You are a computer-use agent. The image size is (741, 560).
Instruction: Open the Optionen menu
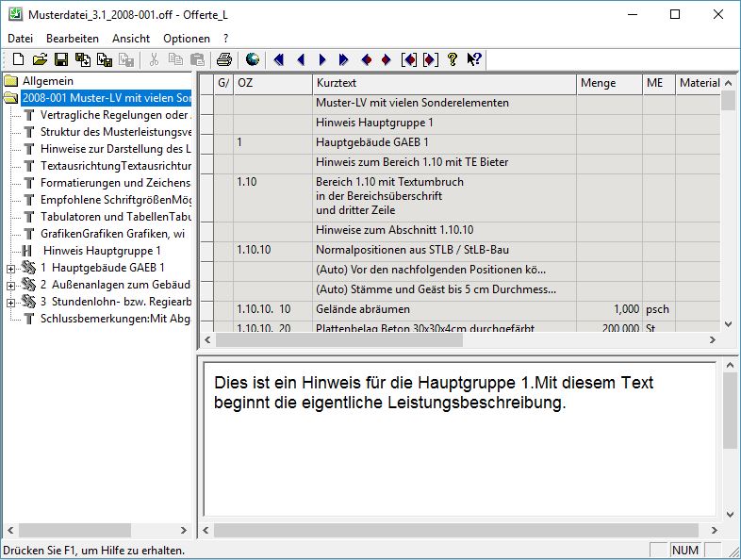tap(187, 39)
